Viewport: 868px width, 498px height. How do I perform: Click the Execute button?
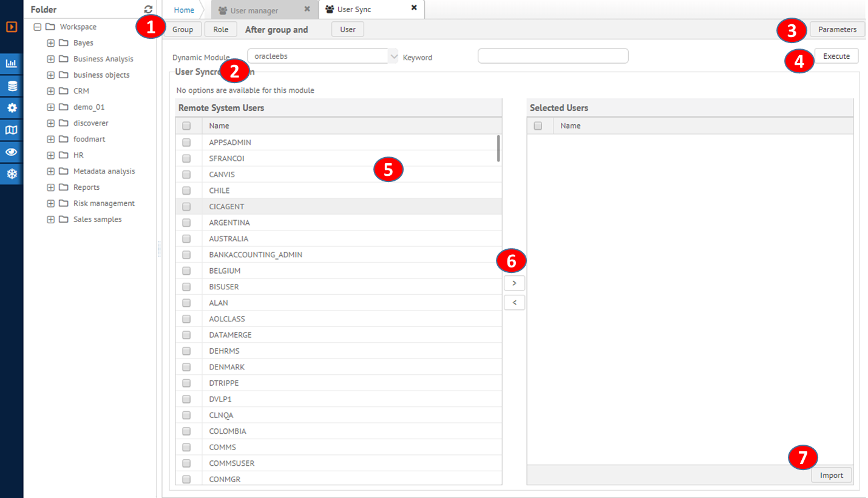836,56
